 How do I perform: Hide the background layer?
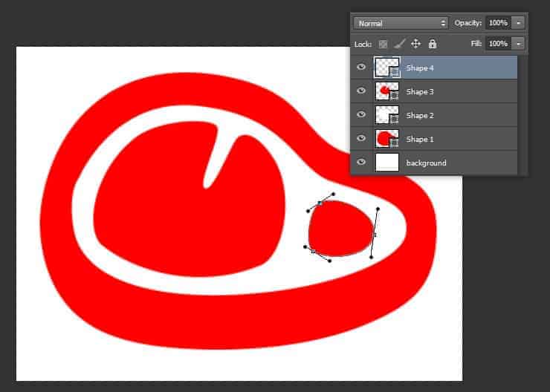(362, 163)
